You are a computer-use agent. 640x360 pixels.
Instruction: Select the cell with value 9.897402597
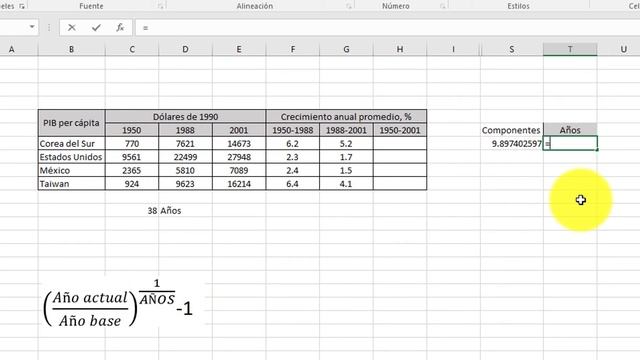[512, 144]
